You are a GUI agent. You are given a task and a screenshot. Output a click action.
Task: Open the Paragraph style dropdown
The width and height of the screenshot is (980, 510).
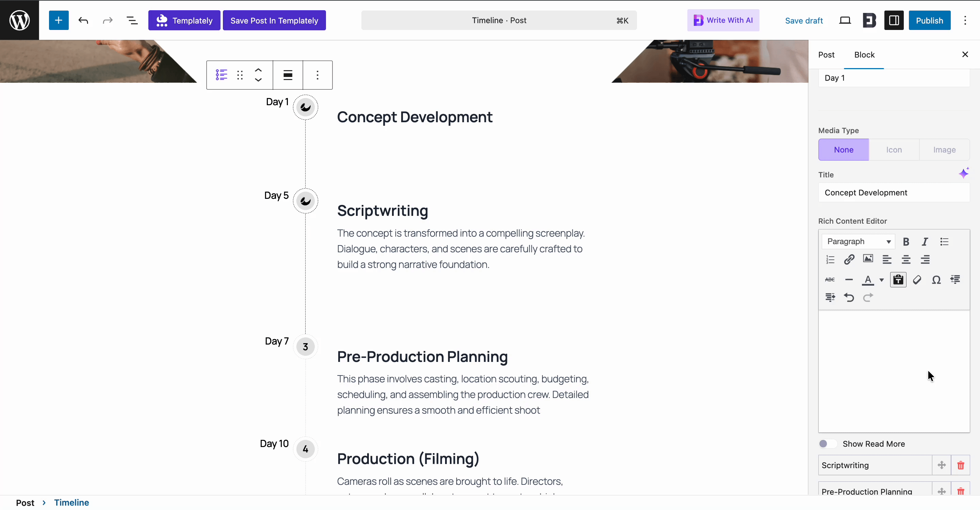(858, 241)
